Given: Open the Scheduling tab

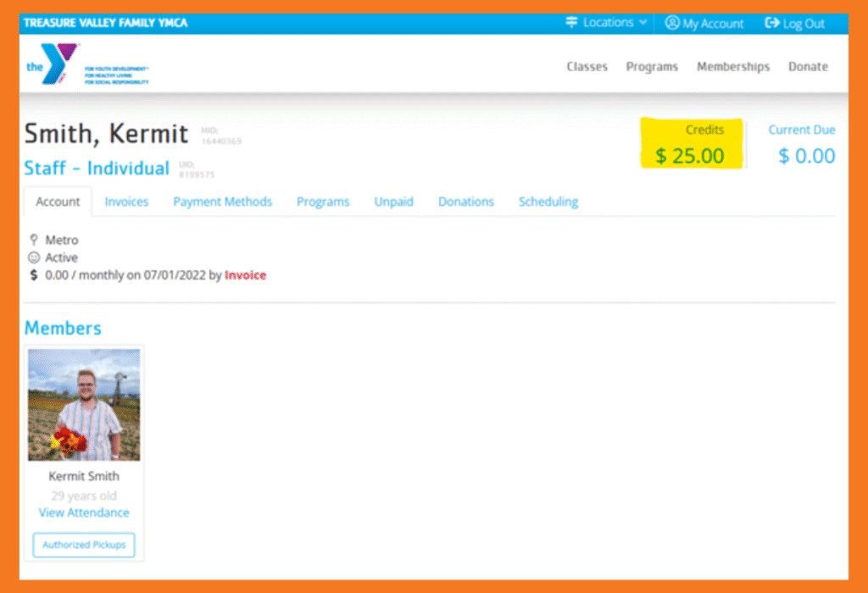Looking at the screenshot, I should 548,202.
